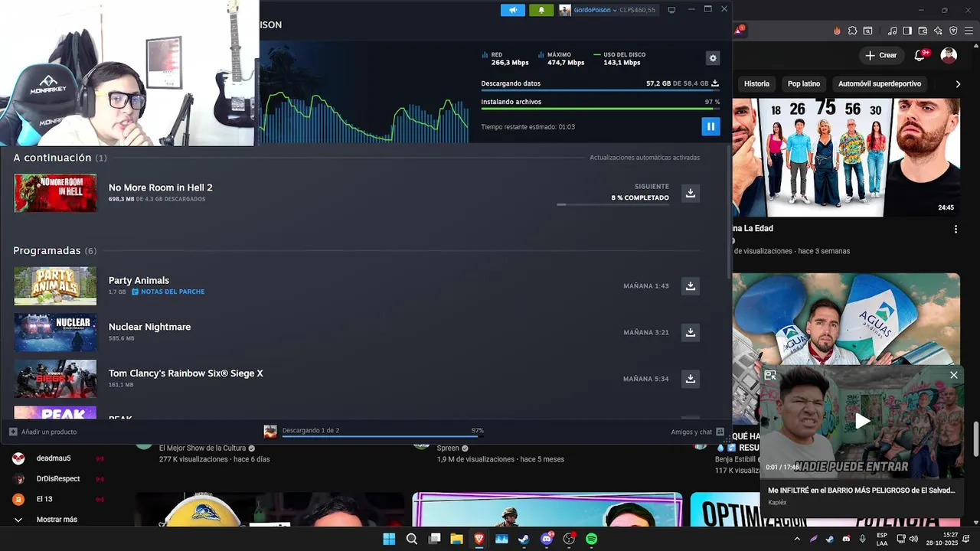The height and width of the screenshot is (551, 980).
Task: Switch to Steam in the taskbar
Action: click(524, 539)
